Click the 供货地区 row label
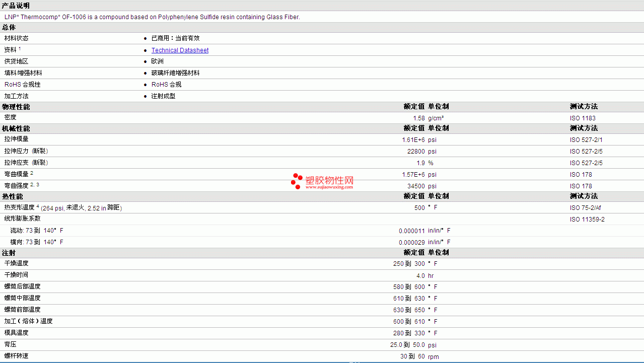The image size is (644, 363). tap(17, 61)
